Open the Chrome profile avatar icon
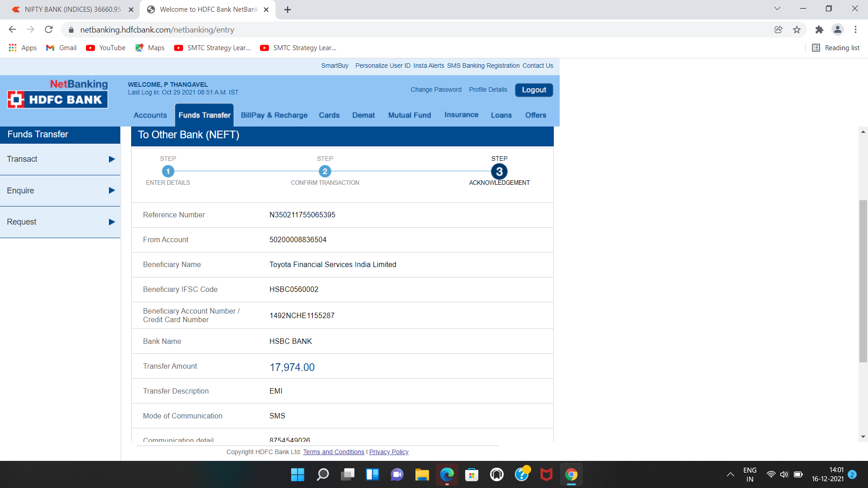Screen dimensions: 868x488 (x=837, y=30)
